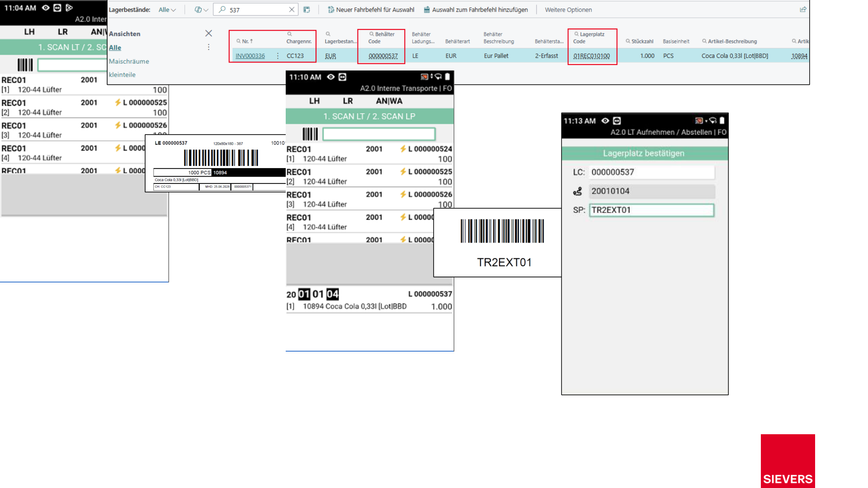This screenshot has width=868, height=488.
Task: Click the share icon at the top right
Action: 803,9
